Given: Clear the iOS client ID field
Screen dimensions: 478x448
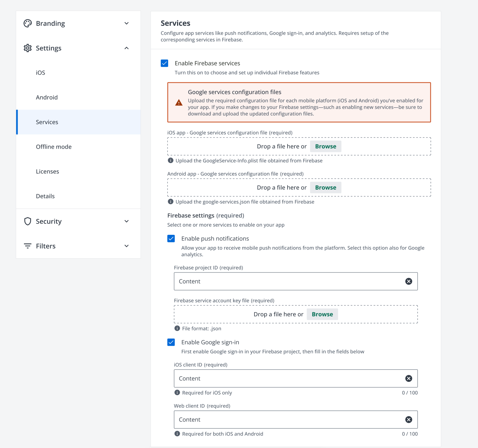Looking at the screenshot, I should pos(408,379).
